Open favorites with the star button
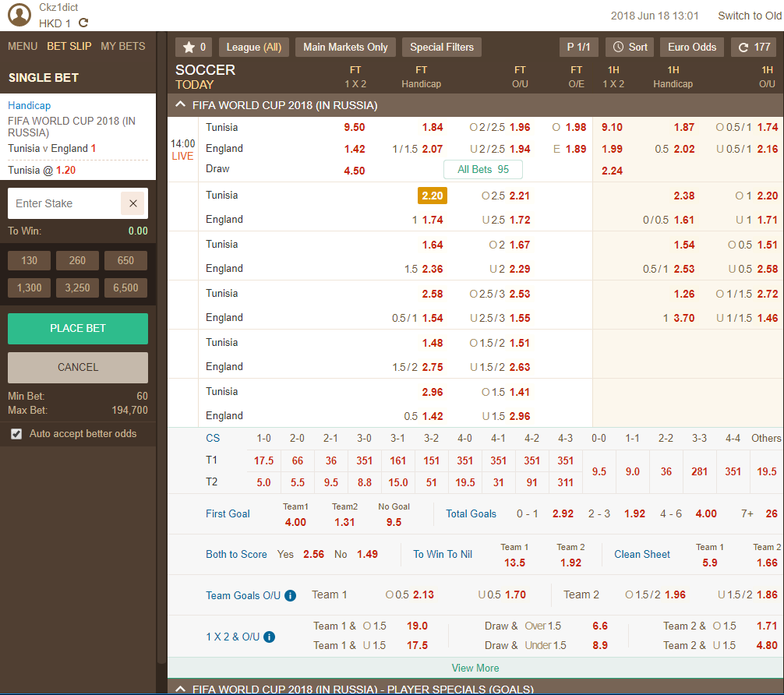Screen dimensions: 784x695 point(194,47)
